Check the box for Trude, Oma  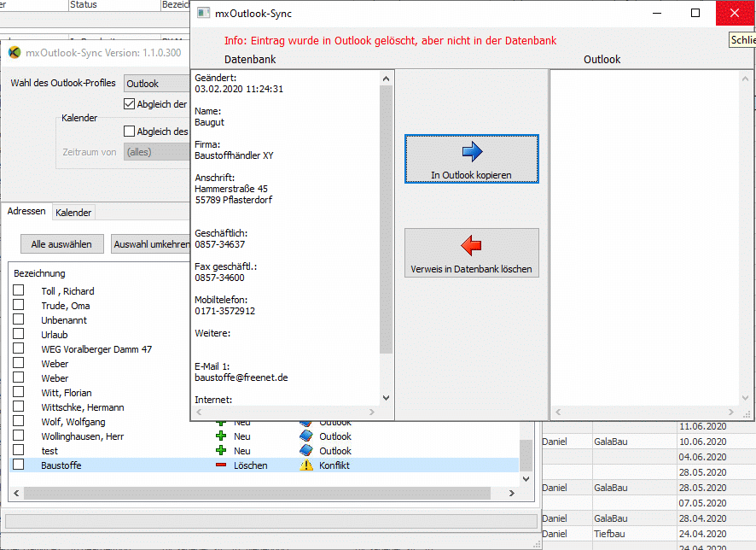(18, 305)
